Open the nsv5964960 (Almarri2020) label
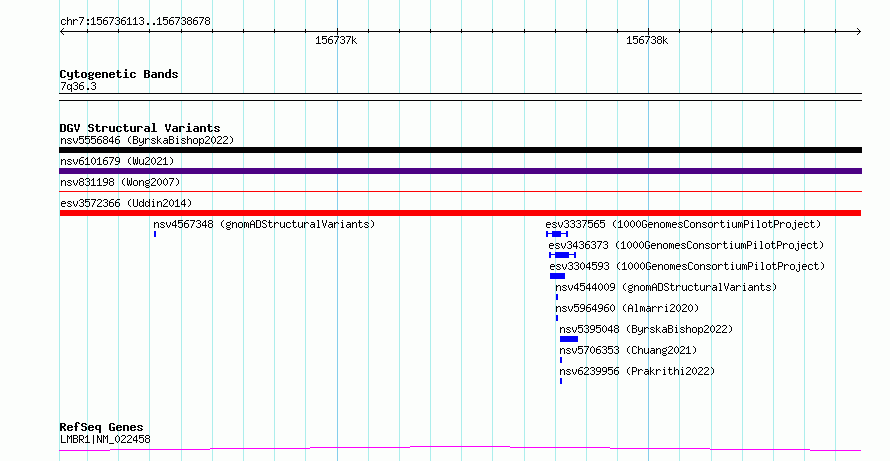This screenshot has height=461, width=890. 627,308
